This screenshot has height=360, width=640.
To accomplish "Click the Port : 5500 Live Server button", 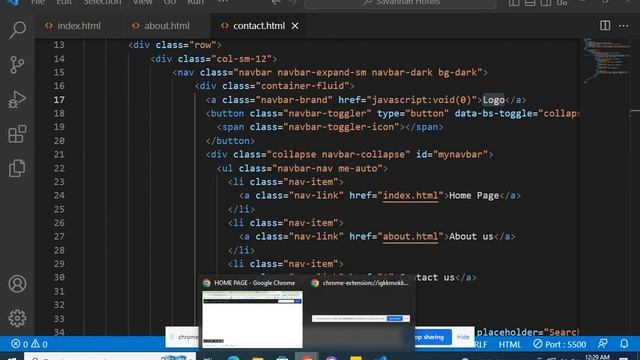I will [560, 344].
